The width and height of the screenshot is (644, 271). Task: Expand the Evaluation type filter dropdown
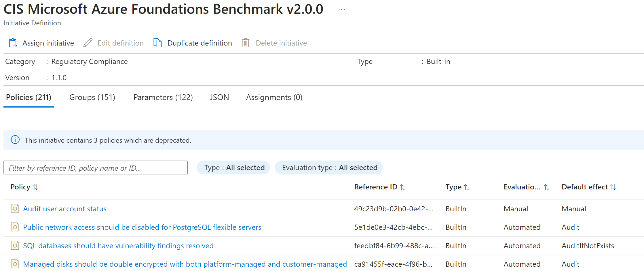pos(329,168)
